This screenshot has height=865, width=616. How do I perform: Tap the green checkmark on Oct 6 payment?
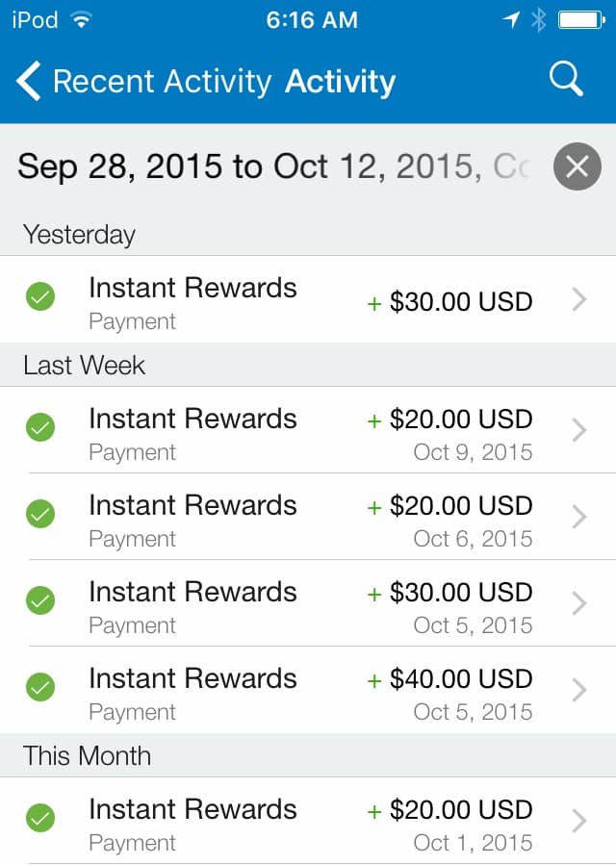point(40,514)
